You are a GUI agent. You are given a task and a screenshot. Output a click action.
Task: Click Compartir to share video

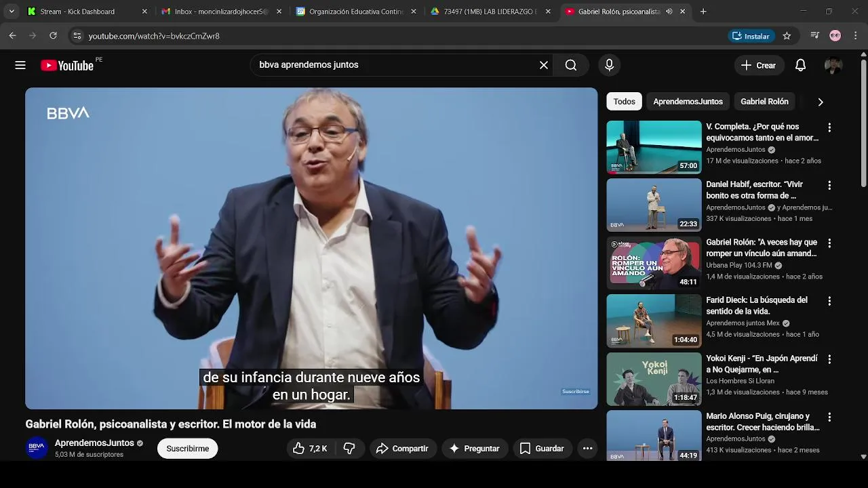click(x=402, y=449)
